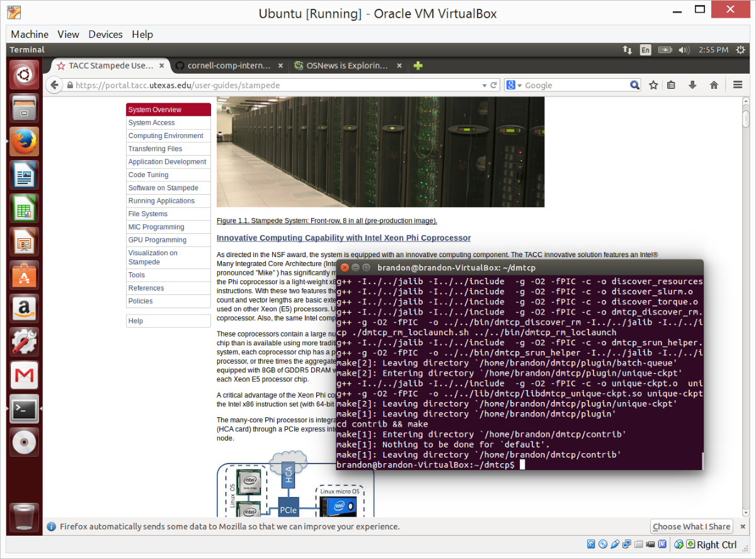
Task: Open the optical disc launcher icon
Action: click(24, 442)
